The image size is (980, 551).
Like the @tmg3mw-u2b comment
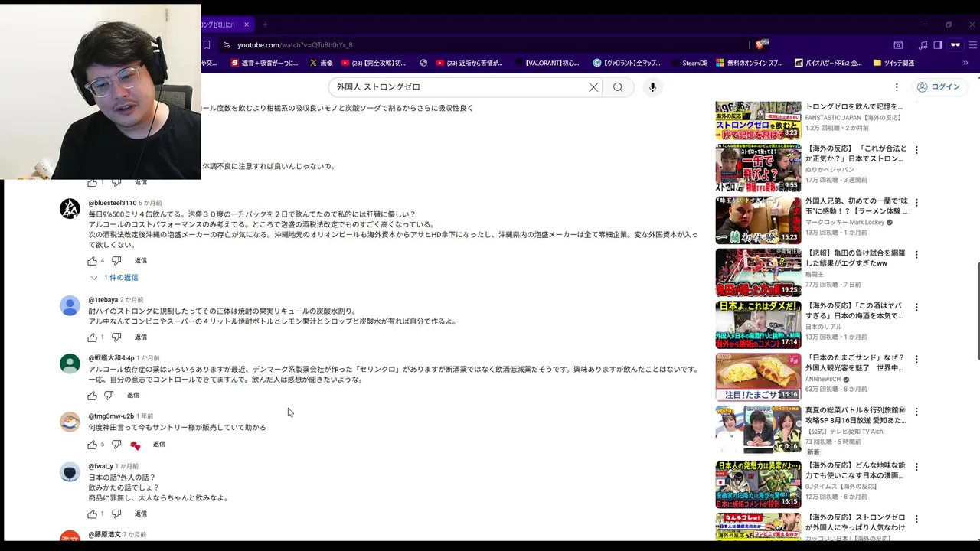pos(93,445)
